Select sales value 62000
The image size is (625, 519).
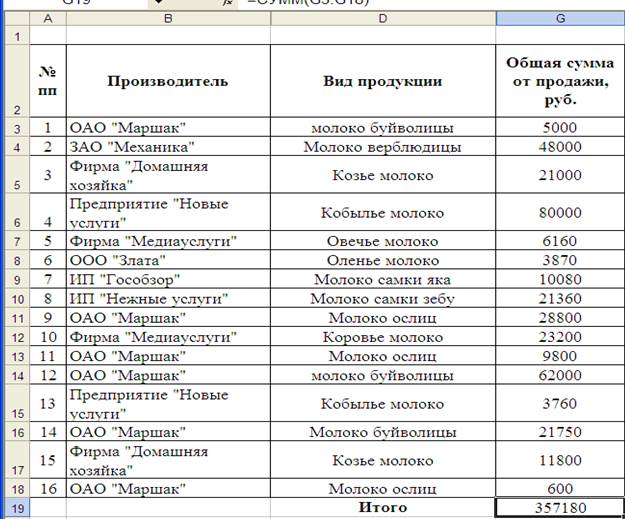tap(560, 375)
